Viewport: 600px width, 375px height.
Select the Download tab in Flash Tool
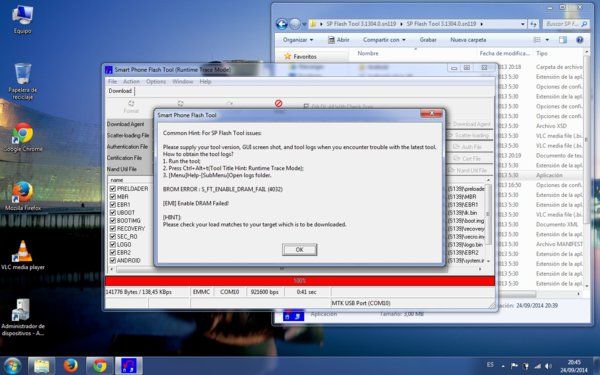120,91
